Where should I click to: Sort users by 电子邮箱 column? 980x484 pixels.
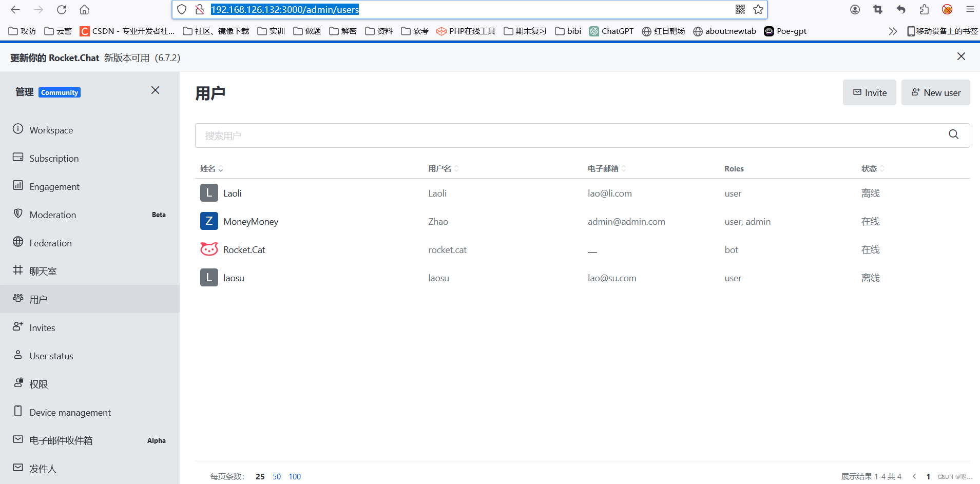point(607,168)
